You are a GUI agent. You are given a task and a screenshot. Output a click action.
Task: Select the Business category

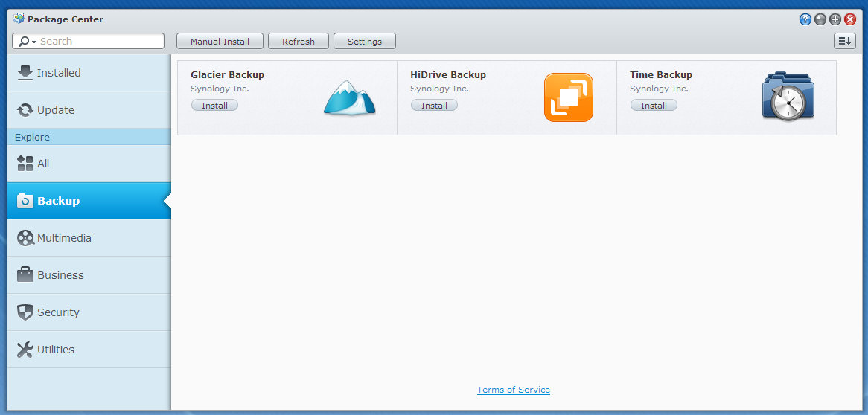pos(89,275)
